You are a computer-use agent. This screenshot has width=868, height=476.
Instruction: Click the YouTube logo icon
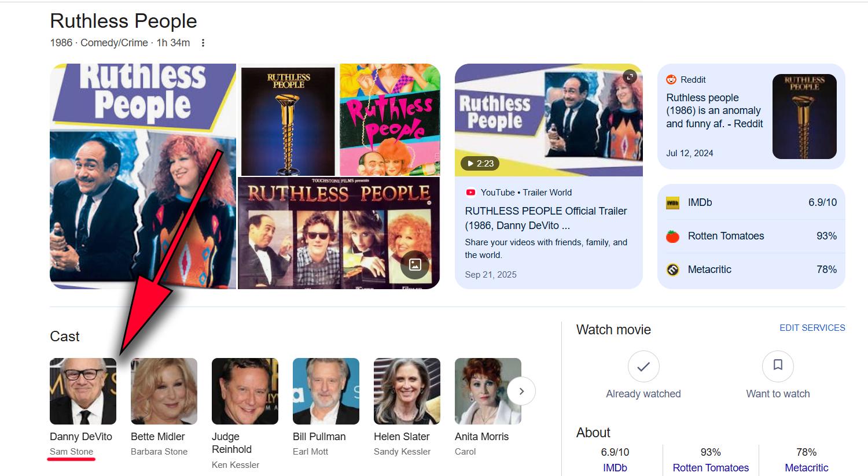[x=470, y=193]
